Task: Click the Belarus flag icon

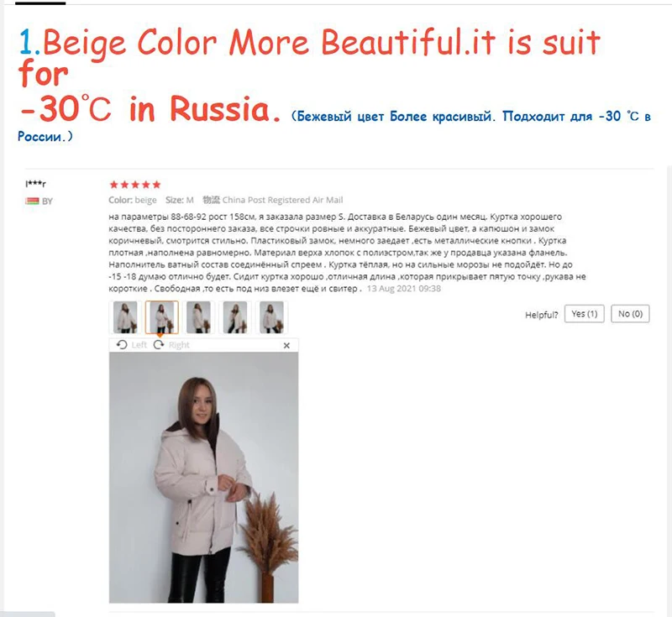Action: tap(32, 201)
